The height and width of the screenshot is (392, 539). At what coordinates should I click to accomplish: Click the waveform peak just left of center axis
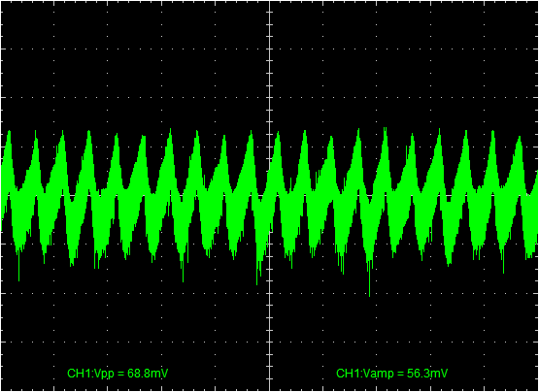coord(251,133)
